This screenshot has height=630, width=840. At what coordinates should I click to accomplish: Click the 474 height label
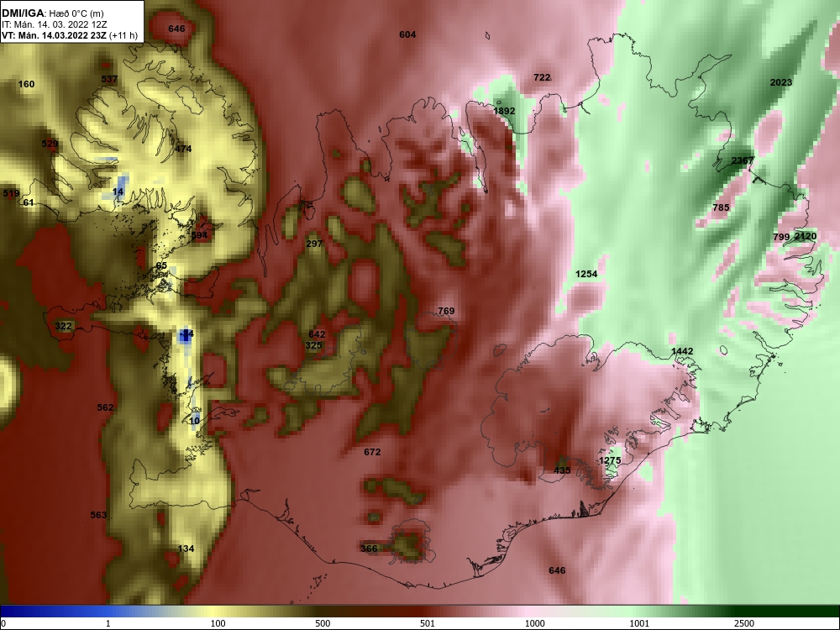[x=183, y=149]
